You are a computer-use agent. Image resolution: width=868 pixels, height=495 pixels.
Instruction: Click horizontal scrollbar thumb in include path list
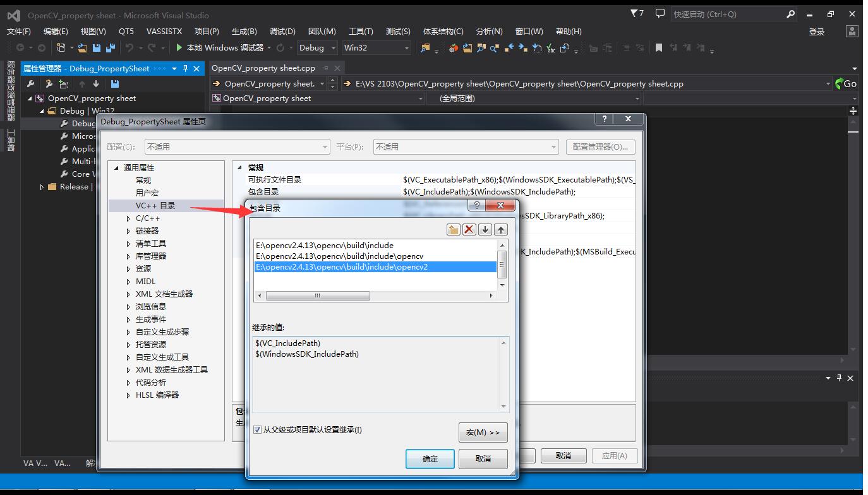click(x=318, y=295)
